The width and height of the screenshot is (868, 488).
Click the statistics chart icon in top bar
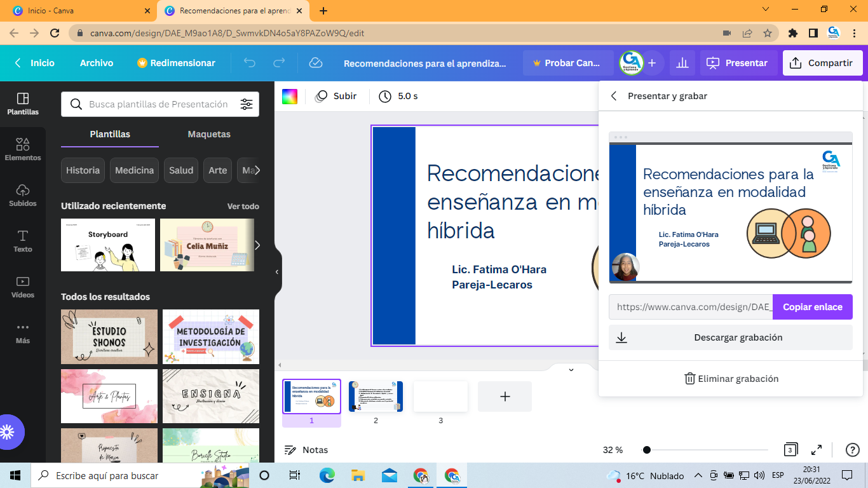tap(682, 62)
